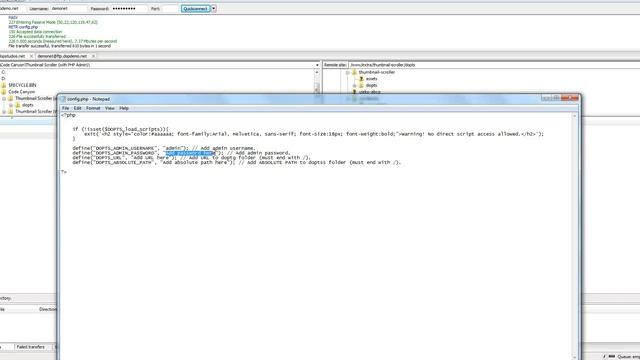
Task: Select the $RECYCLE.BIN folder in local tree
Action: 22,85
